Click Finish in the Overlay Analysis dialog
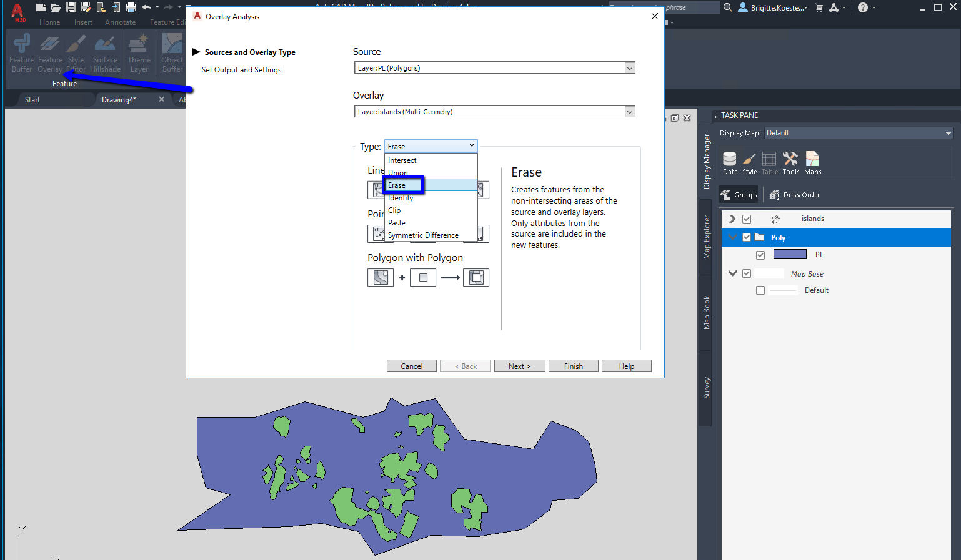The image size is (961, 560). (x=572, y=366)
